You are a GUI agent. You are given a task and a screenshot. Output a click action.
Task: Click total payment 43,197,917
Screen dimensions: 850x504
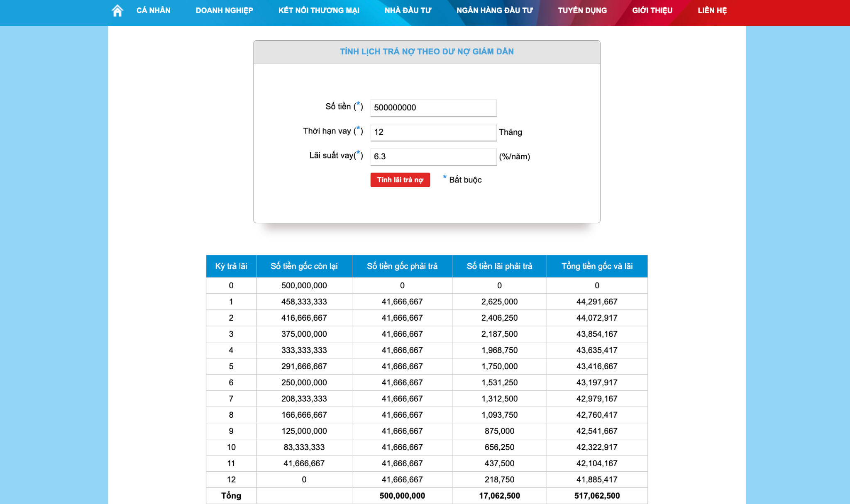597,382
